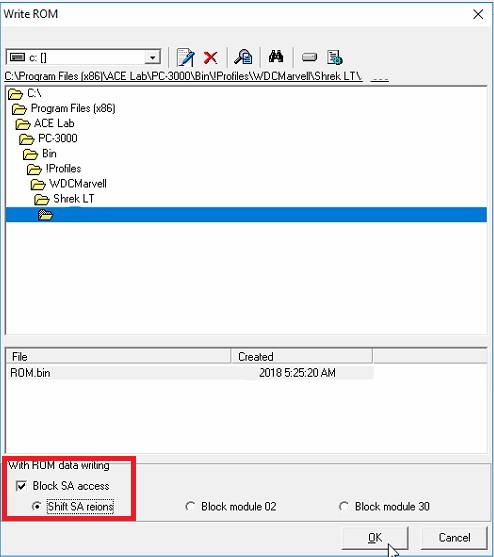Open the drive selection dropdown arrow
Image resolution: width=494 pixels, height=557 pixels.
[x=152, y=57]
